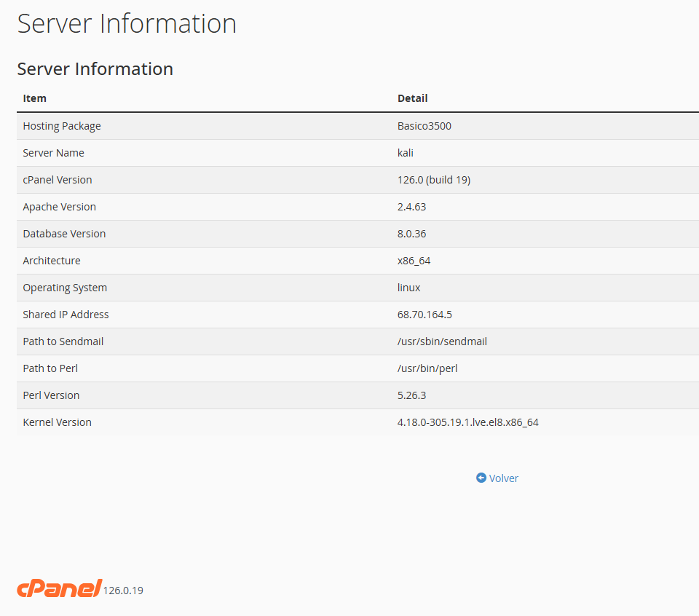
Task: Click the Server Information section subheading
Action: 95,69
